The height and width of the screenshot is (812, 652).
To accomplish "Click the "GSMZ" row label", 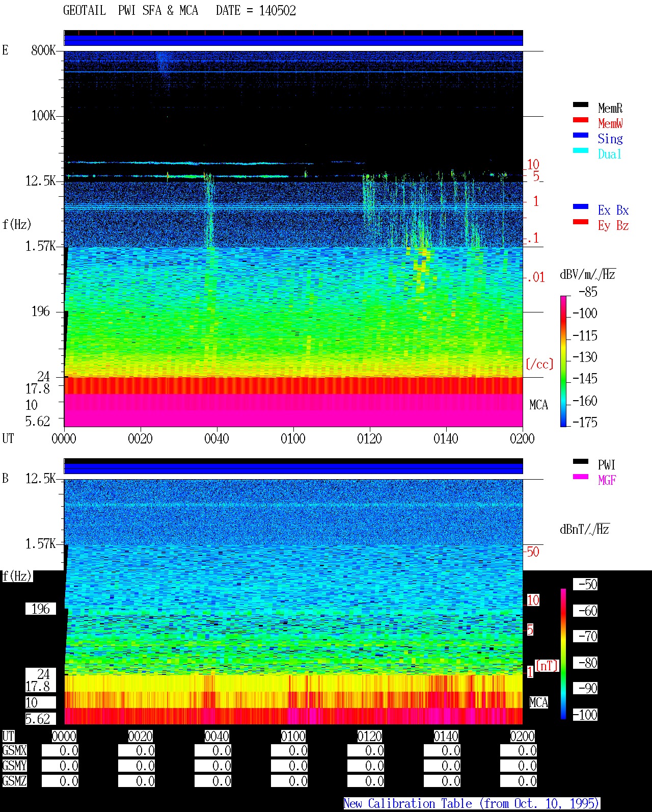I will point(14,781).
